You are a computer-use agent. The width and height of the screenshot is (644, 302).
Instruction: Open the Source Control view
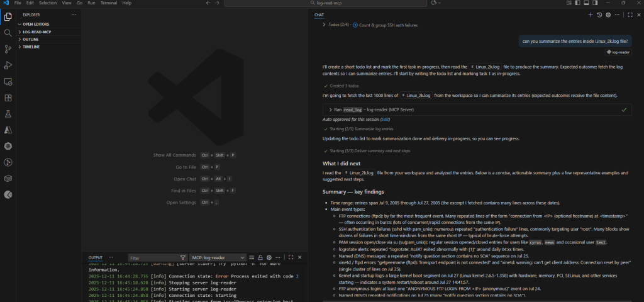pyautogui.click(x=8, y=49)
